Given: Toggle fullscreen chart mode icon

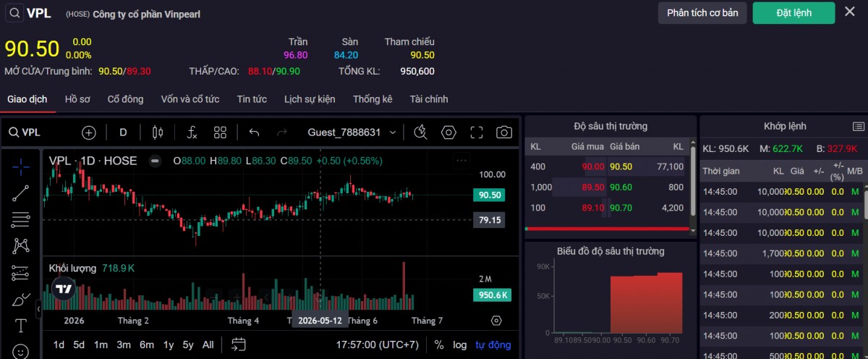Looking at the screenshot, I should point(476,132).
